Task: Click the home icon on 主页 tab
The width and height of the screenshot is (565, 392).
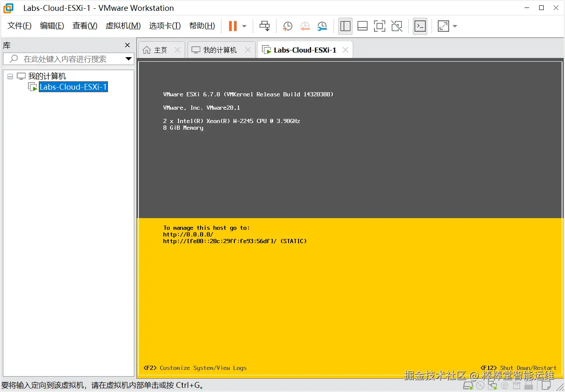Action: point(147,50)
